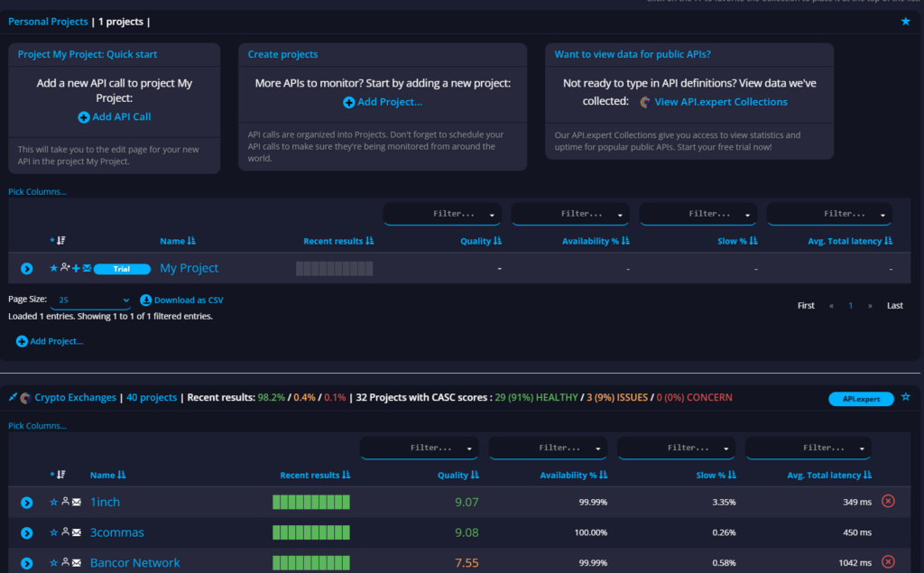Click the red X icon in 1inch row

[x=888, y=501]
